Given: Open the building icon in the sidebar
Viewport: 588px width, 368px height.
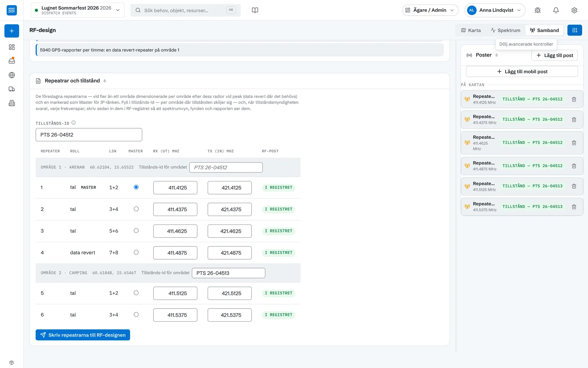Looking at the screenshot, I should (12, 103).
